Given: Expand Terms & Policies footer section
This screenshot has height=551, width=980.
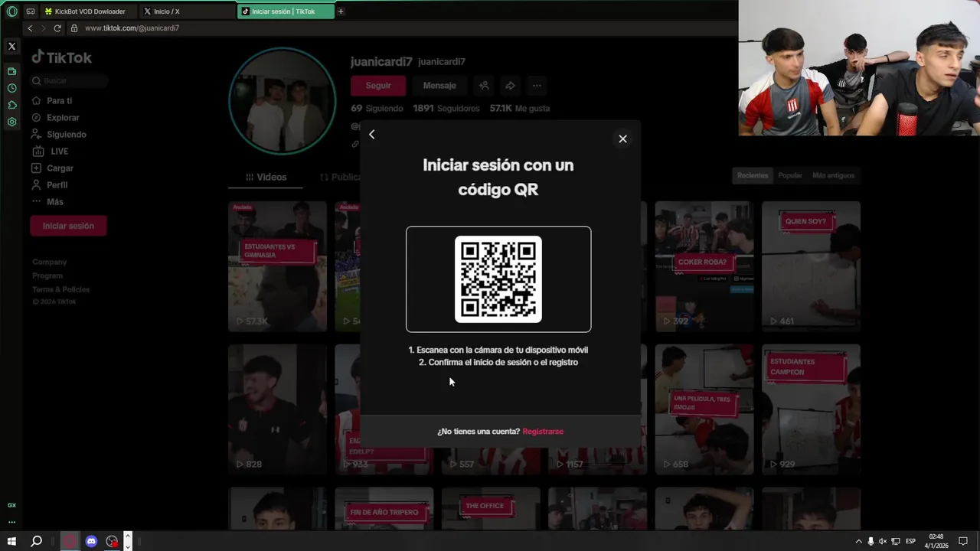Looking at the screenshot, I should point(60,289).
